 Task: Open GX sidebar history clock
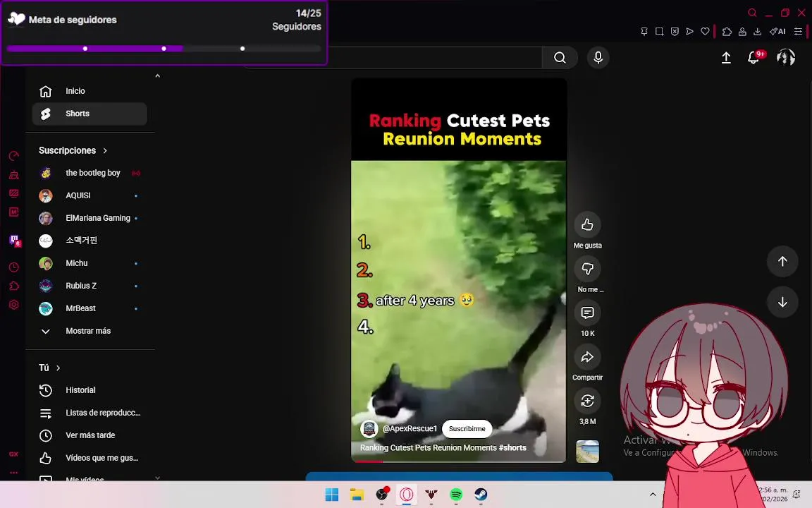coord(14,267)
